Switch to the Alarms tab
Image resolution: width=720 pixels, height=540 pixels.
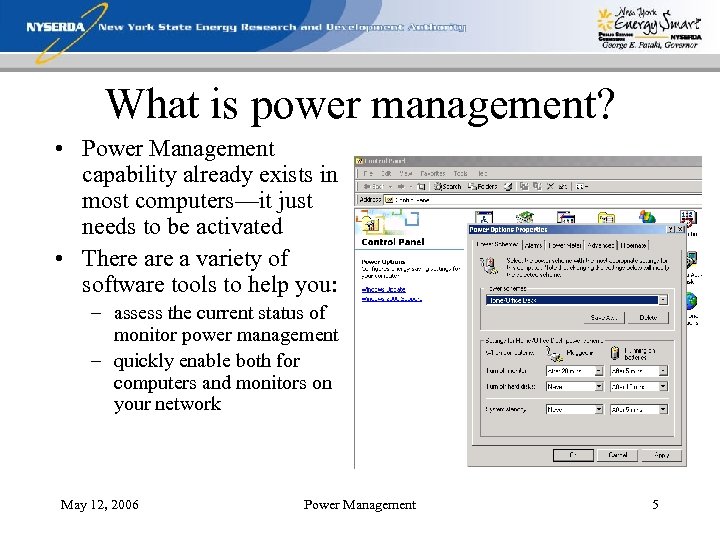point(533,245)
